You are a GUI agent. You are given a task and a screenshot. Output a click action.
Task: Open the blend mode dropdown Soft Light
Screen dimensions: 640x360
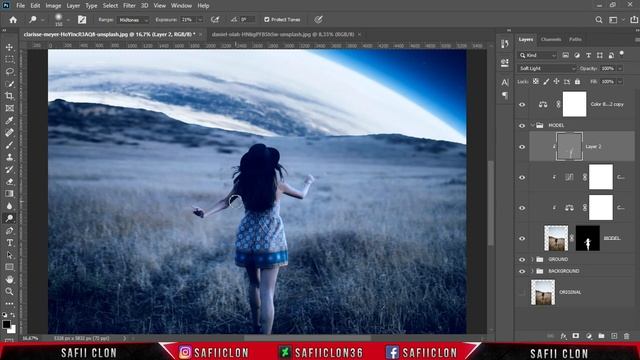547,69
